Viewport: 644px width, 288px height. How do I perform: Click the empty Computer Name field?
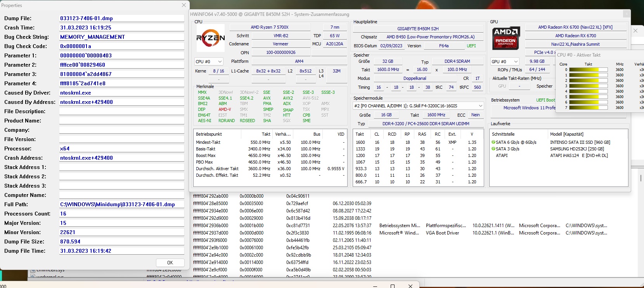[122, 195]
